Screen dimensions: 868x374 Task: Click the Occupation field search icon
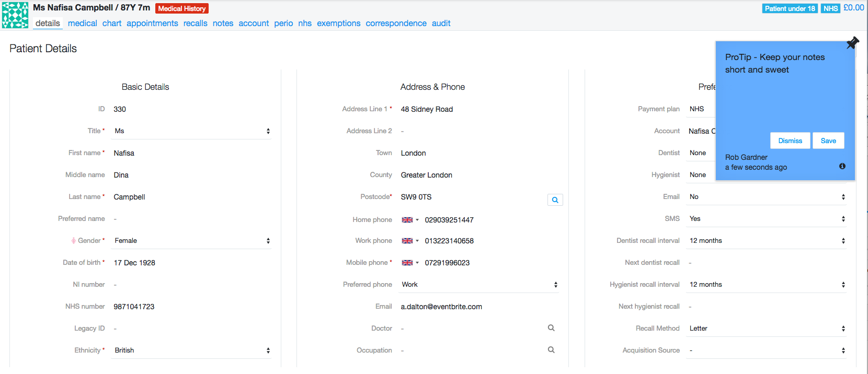(x=551, y=350)
